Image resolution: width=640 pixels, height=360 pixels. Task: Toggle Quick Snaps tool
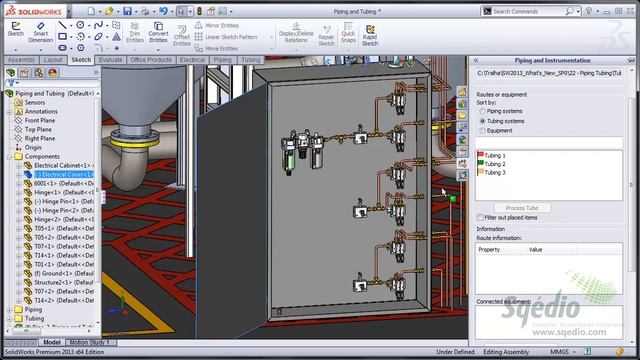[x=348, y=33]
